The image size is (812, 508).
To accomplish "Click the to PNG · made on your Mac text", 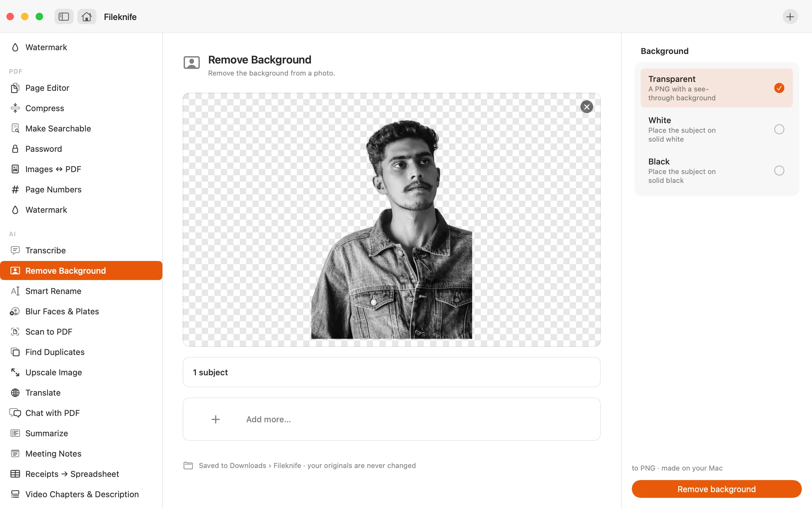I will click(677, 468).
